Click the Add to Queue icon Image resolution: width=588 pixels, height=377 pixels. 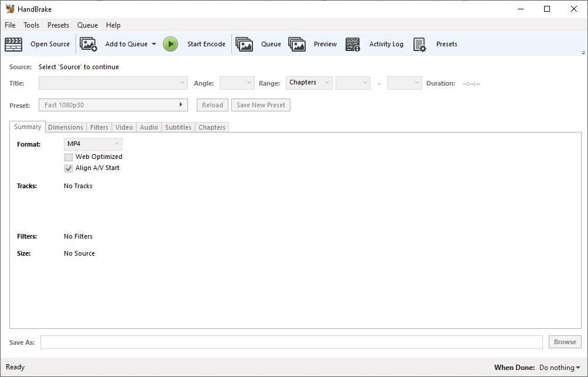tap(88, 44)
